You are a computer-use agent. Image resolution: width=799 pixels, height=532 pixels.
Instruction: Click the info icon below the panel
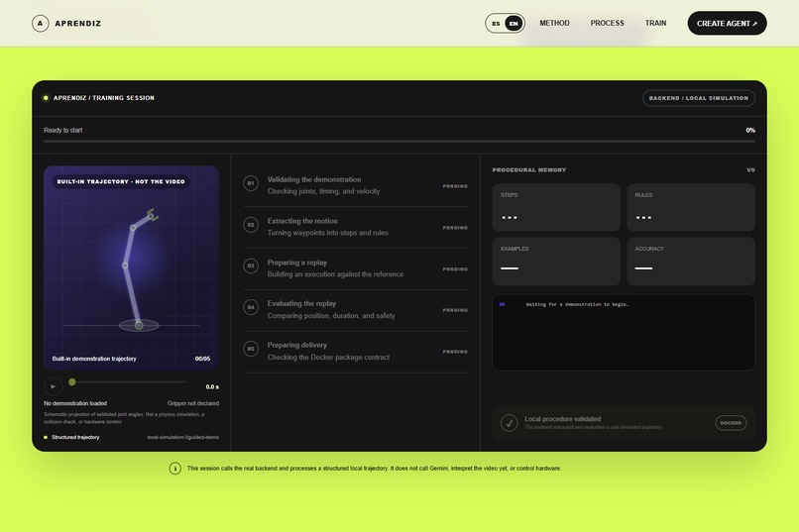pos(174,469)
